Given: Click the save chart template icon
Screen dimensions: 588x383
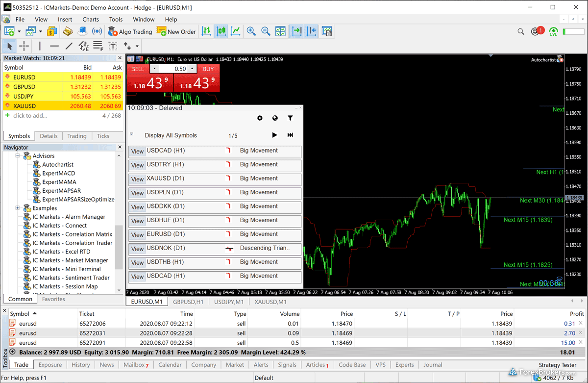Looking at the screenshot, I should click(x=326, y=31).
